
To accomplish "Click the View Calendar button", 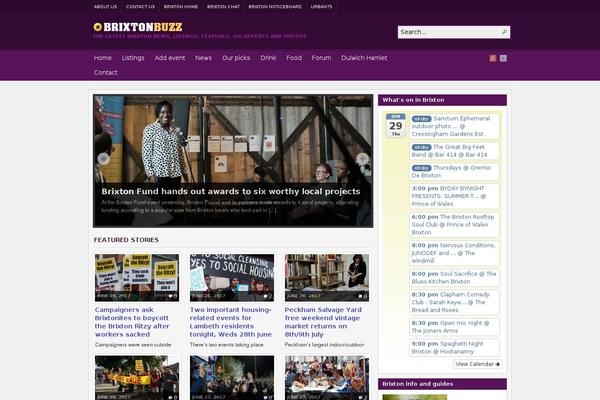I will 478,364.
